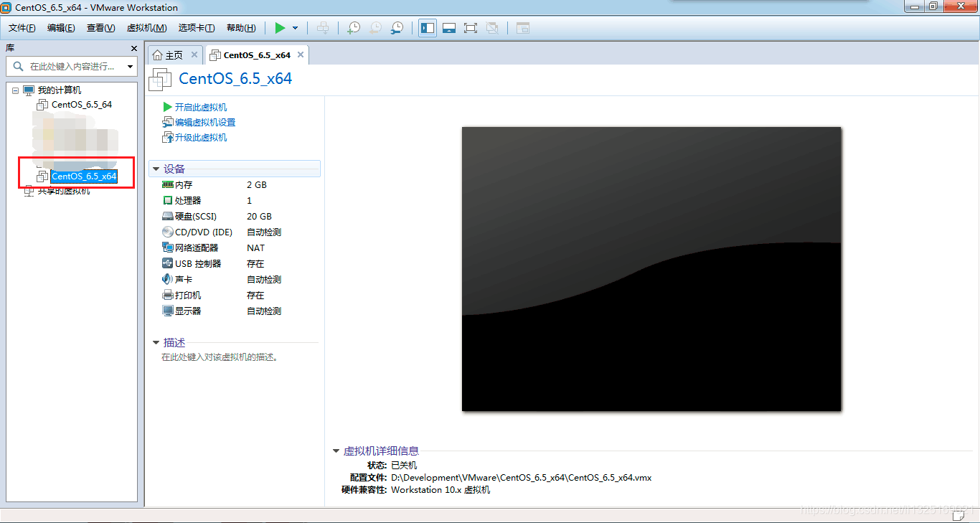
Task: Click the library search input field
Action: click(x=70, y=67)
